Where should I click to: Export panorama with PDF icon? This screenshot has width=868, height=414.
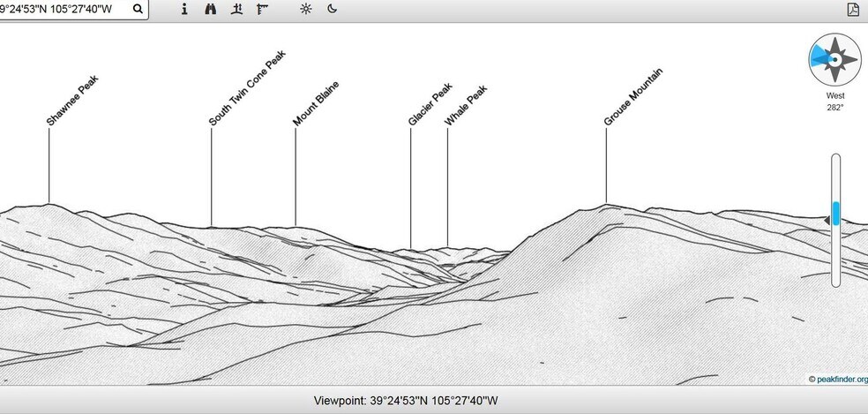pyautogui.click(x=853, y=9)
